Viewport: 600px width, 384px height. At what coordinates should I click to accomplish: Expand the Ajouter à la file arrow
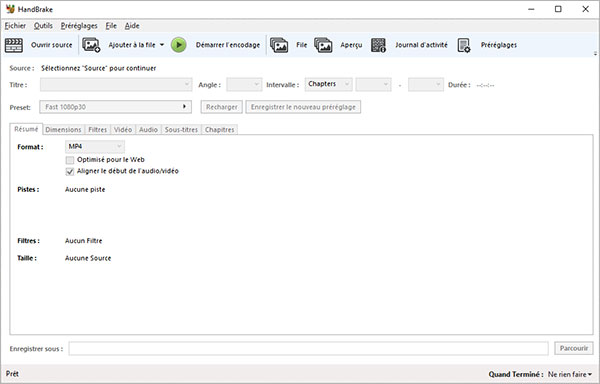coord(162,45)
